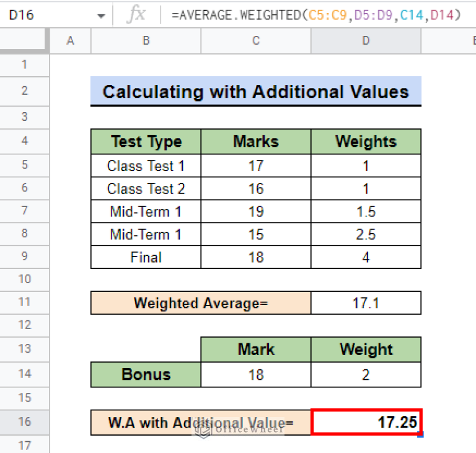Click the title cell "Calculating with Additional Values"

click(x=255, y=92)
